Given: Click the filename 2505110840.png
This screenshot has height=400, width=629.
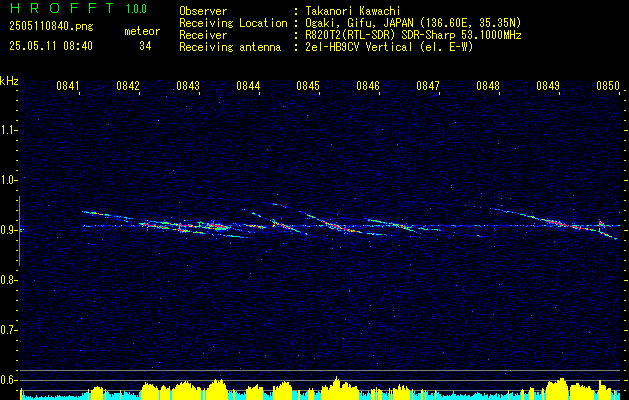Looking at the screenshot, I should click(51, 27).
